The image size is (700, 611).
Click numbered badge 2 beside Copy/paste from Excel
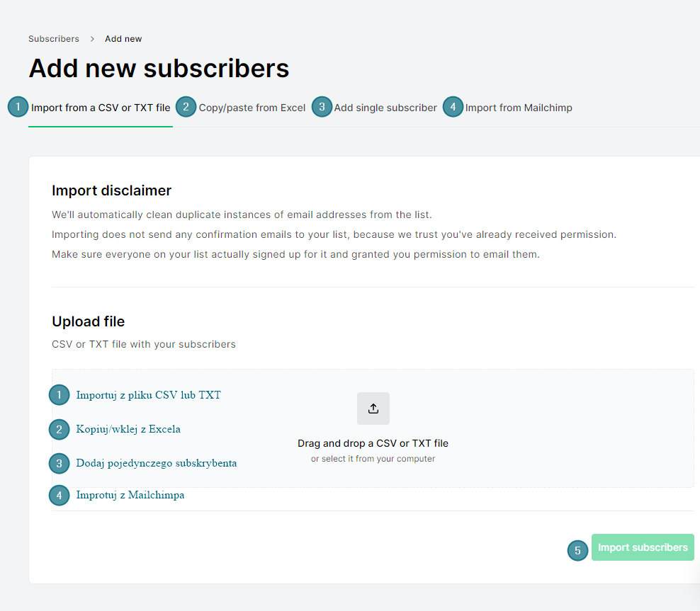click(x=186, y=107)
